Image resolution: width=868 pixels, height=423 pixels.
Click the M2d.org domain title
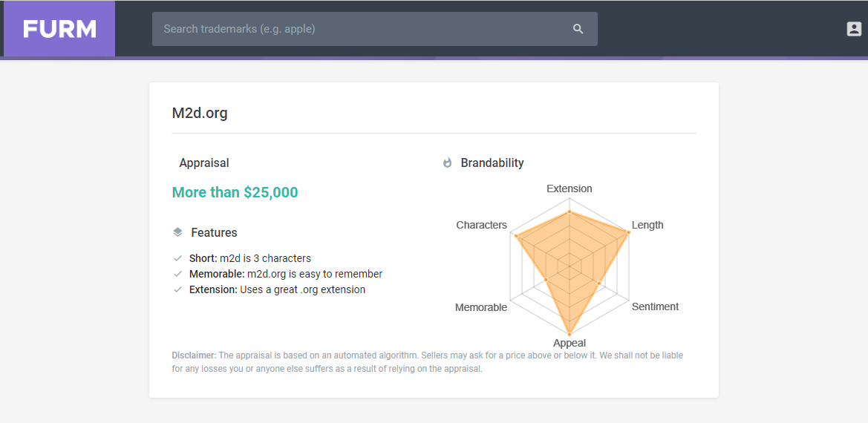coord(200,114)
